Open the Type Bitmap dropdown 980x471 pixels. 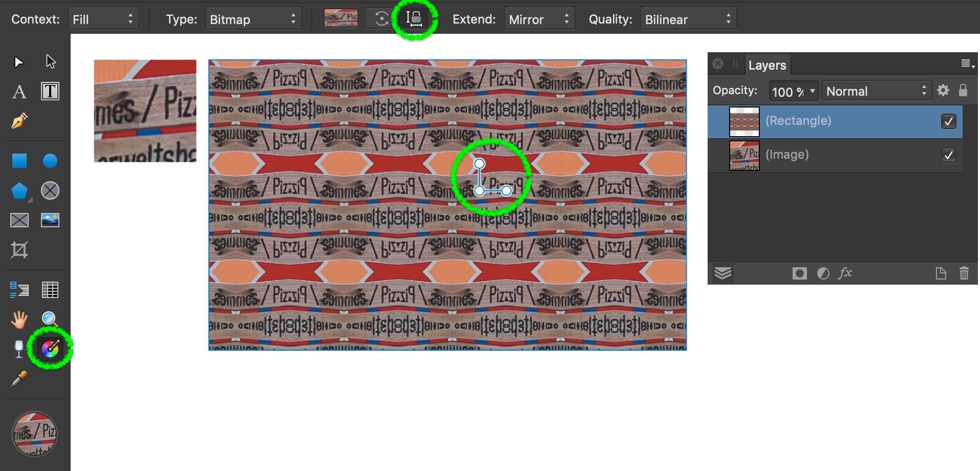253,19
